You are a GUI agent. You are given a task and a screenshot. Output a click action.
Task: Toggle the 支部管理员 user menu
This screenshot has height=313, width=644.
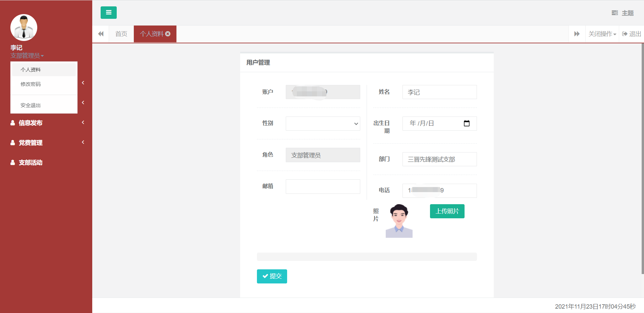click(27, 56)
